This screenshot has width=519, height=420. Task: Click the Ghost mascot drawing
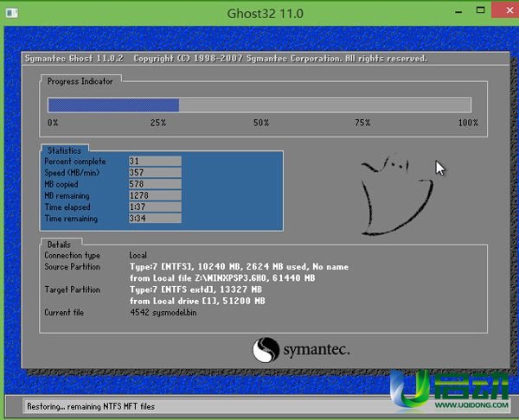[x=396, y=194]
